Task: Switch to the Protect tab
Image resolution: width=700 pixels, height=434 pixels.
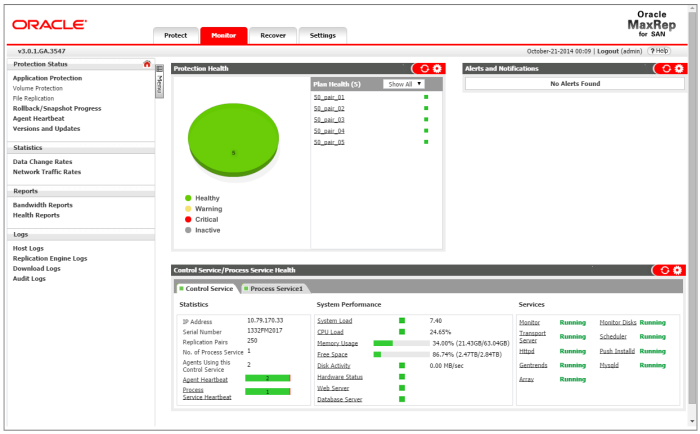Action: pyautogui.click(x=175, y=35)
